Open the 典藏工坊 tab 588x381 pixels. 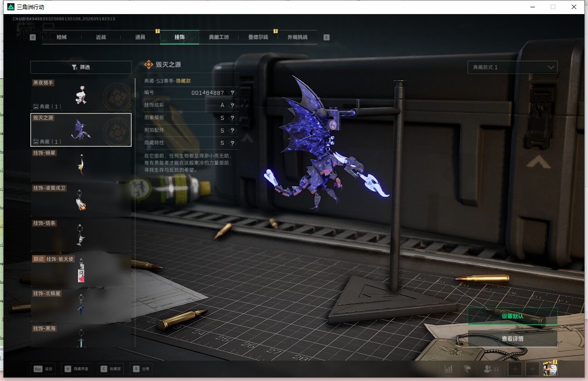pyautogui.click(x=219, y=37)
